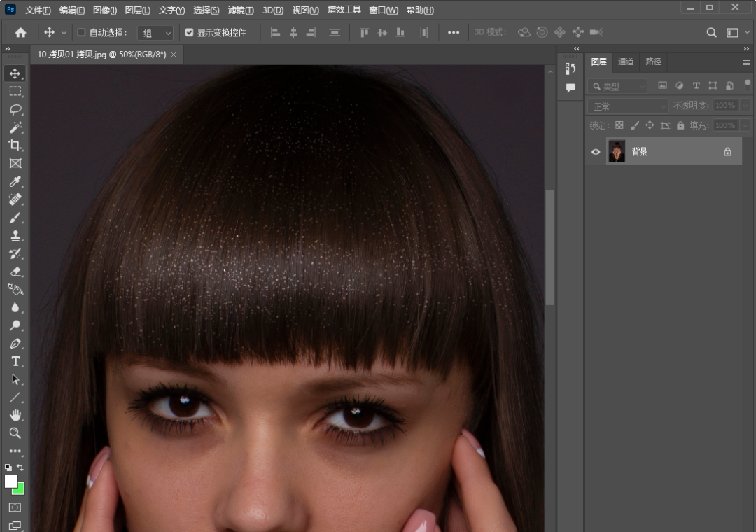Enable the 自动选择 checkbox
The width and height of the screenshot is (756, 532).
[81, 33]
